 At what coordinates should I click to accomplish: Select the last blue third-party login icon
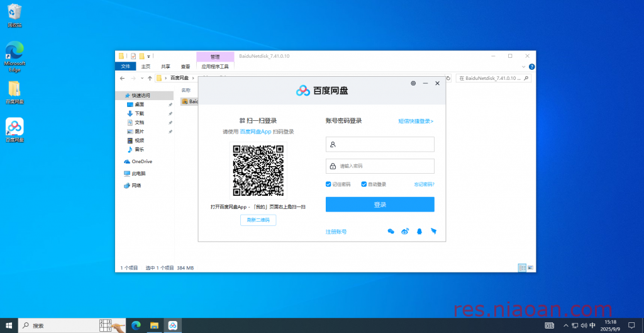[x=433, y=232]
